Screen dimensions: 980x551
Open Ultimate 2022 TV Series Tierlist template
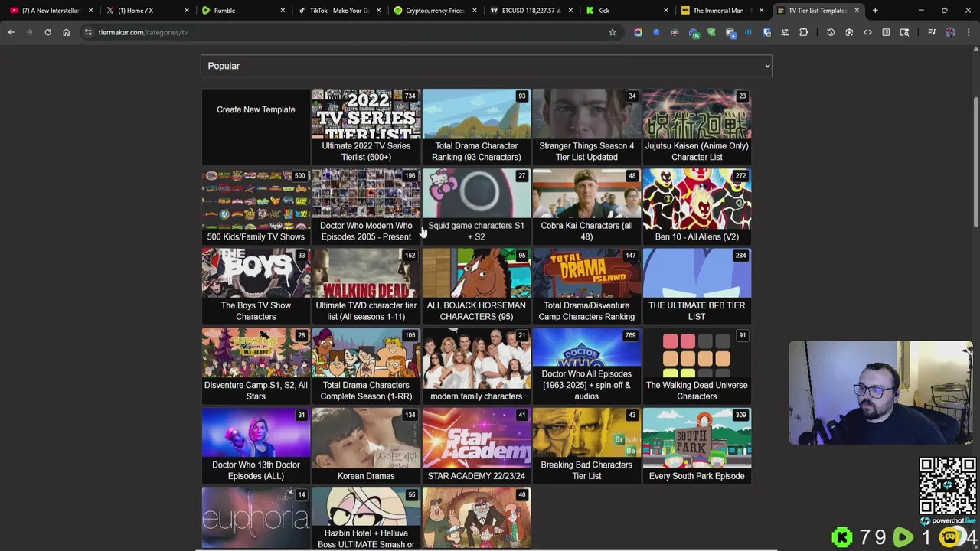point(366,126)
